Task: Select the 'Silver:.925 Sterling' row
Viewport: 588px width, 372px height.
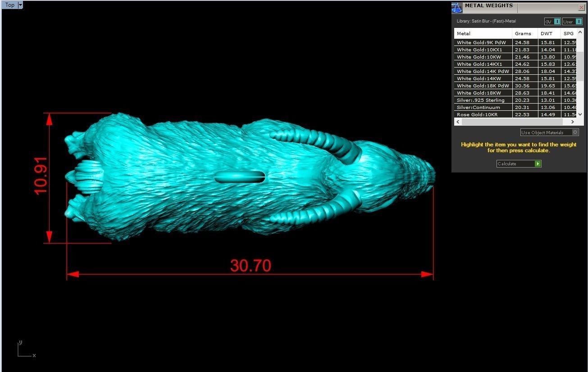Action: 515,100
